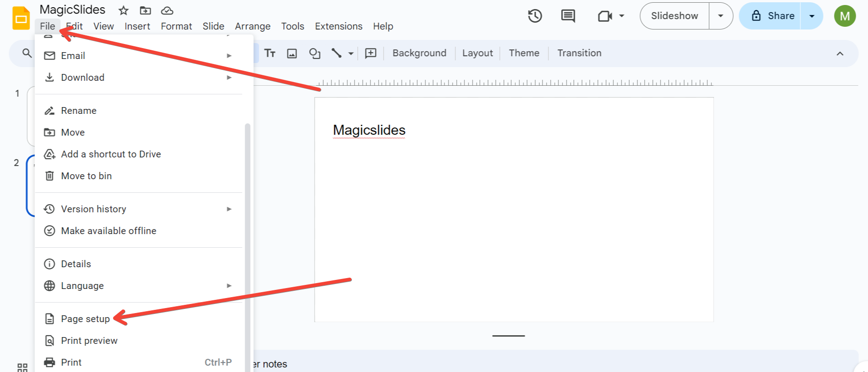
Task: Open the grid view icon
Action: [x=22, y=367]
